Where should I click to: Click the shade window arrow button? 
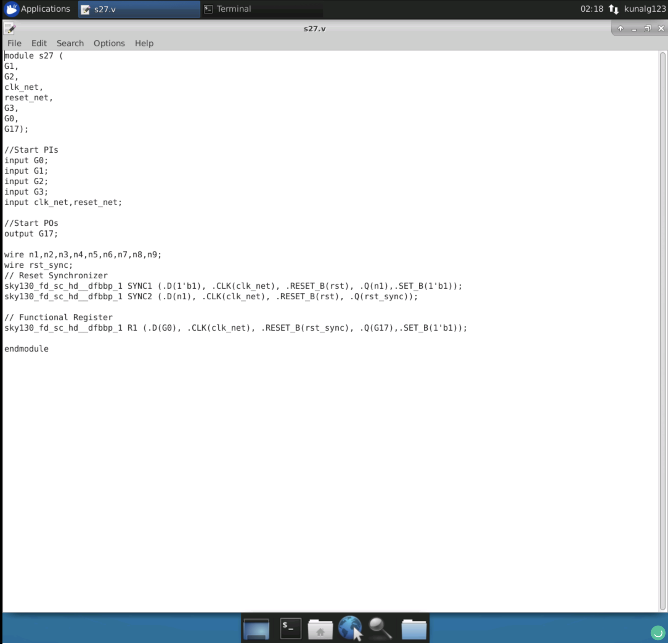(x=620, y=29)
